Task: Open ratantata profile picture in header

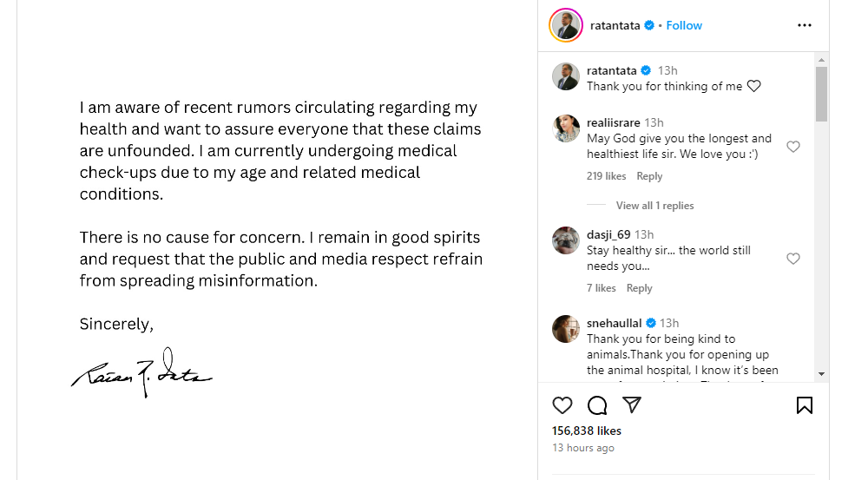Action: click(x=566, y=25)
